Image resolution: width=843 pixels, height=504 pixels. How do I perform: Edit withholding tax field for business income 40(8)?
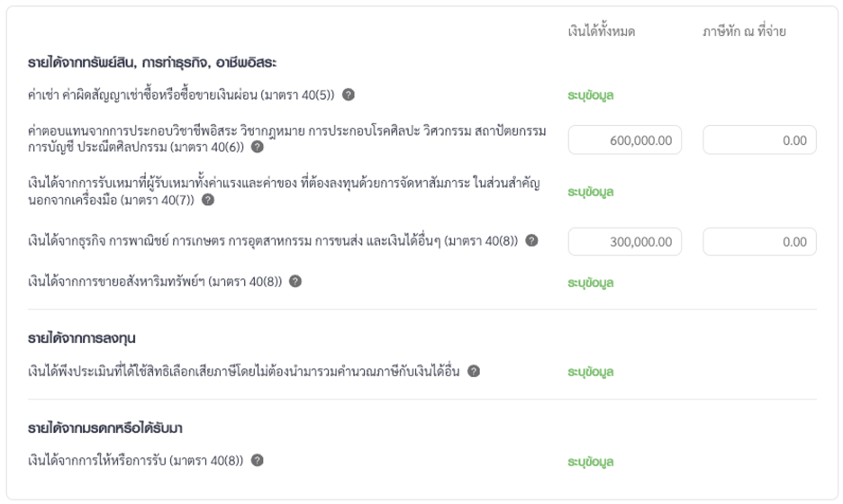(x=759, y=242)
